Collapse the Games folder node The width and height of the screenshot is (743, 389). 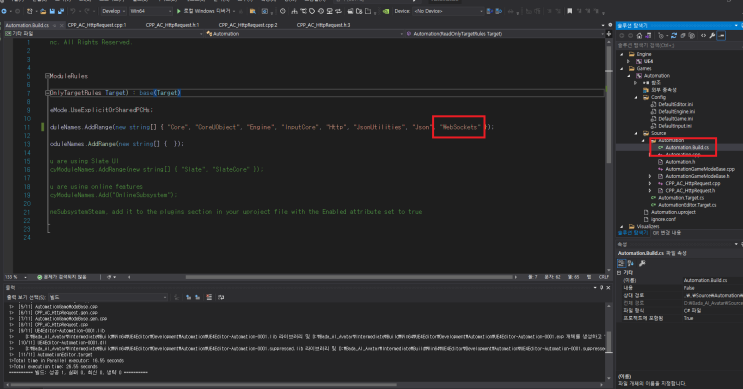tap(622, 68)
